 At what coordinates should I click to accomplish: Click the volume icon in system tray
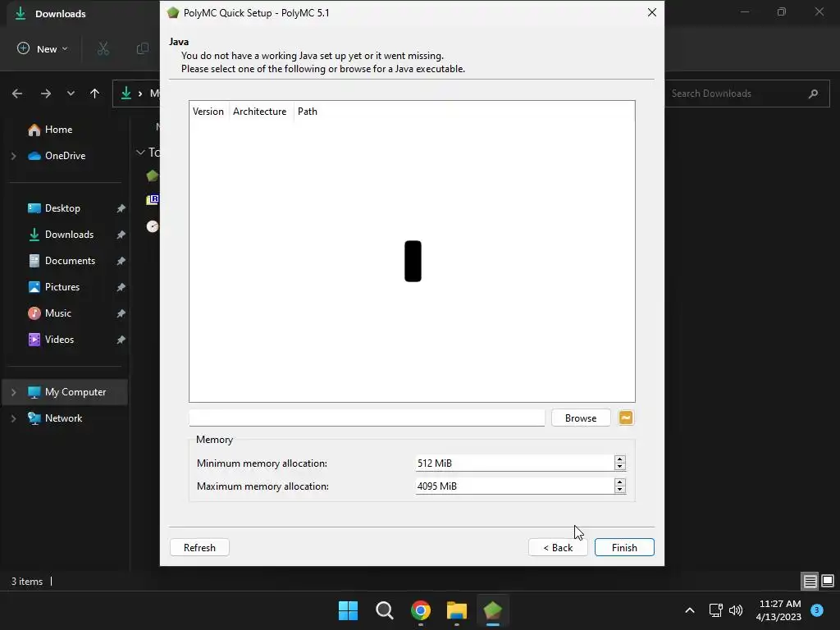tap(736, 610)
